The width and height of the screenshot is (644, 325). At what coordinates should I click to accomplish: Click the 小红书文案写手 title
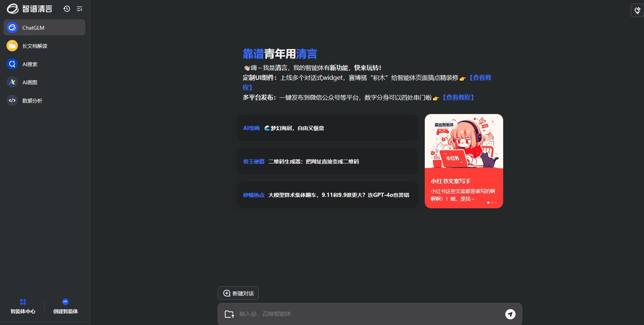point(451,181)
